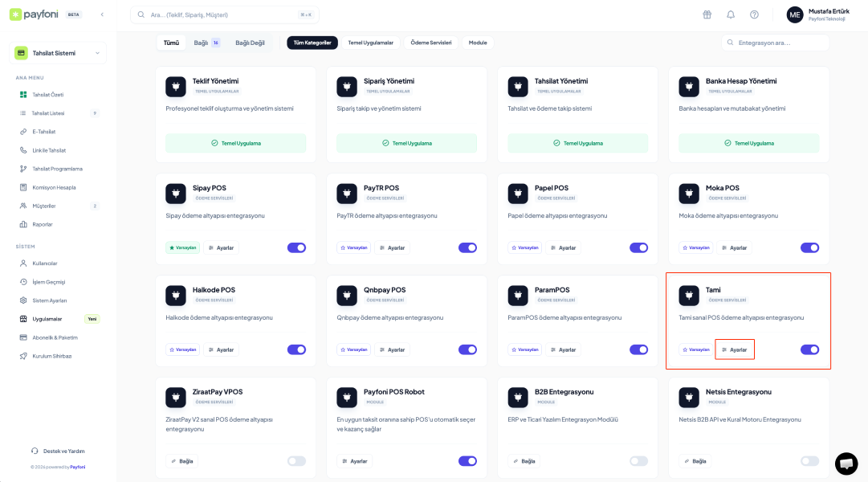Screen dimensions: 868x482
Task: Collapse sidebar with the chevron icon
Action: 102,14
